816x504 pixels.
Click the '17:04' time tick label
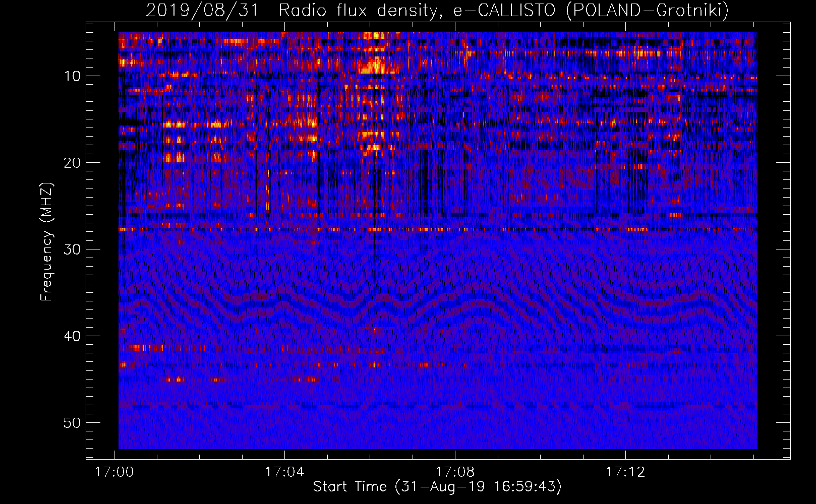coord(285,472)
